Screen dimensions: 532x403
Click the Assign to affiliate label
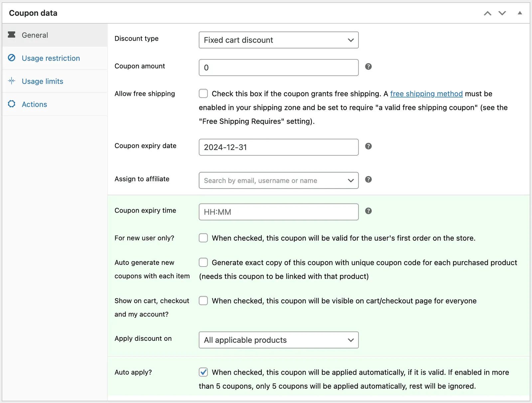[142, 179]
